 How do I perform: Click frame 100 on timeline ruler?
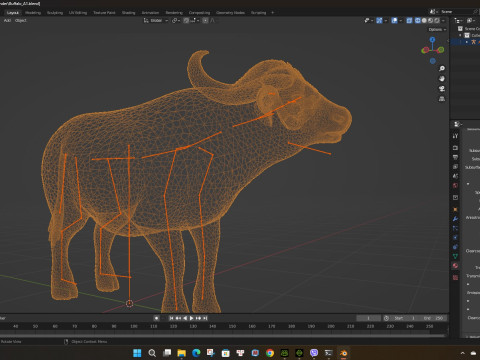(x=134, y=326)
